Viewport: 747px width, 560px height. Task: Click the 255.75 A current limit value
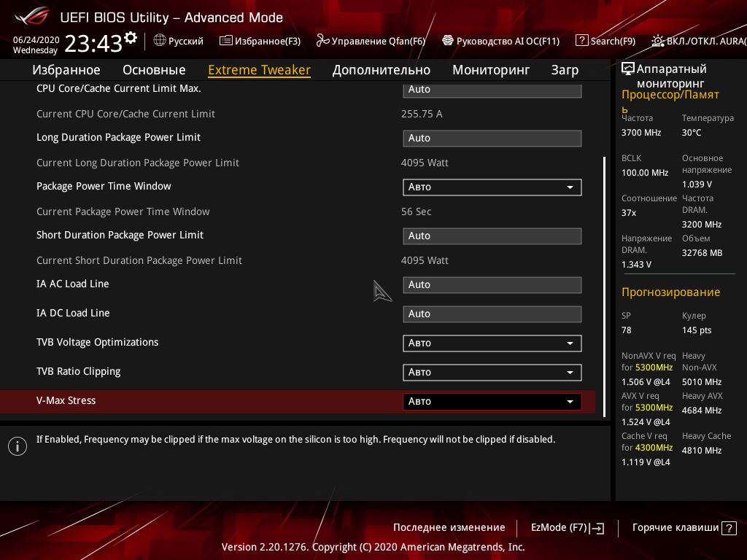point(422,114)
